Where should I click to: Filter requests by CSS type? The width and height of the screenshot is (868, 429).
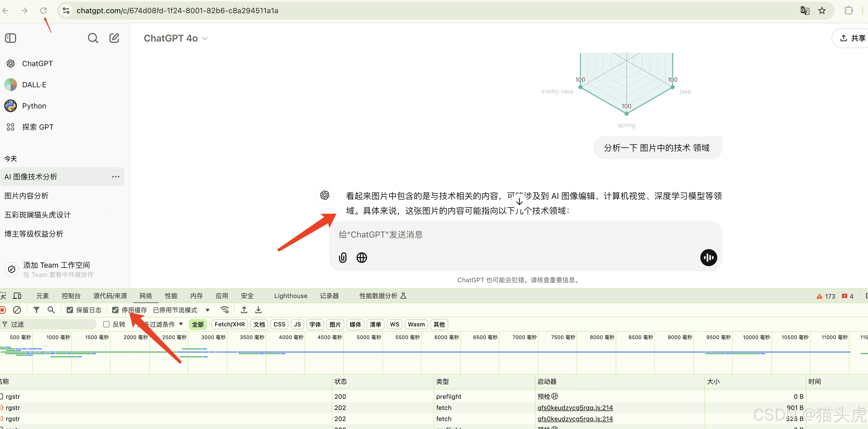(x=279, y=324)
